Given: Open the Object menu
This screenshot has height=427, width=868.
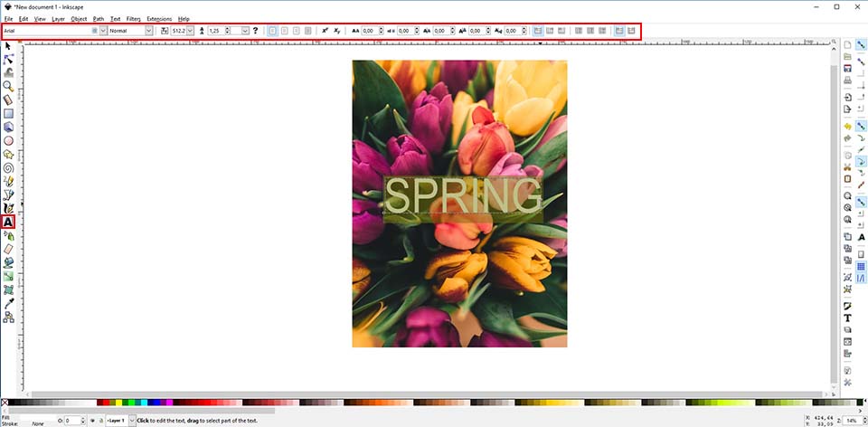Looking at the screenshot, I should (x=80, y=19).
